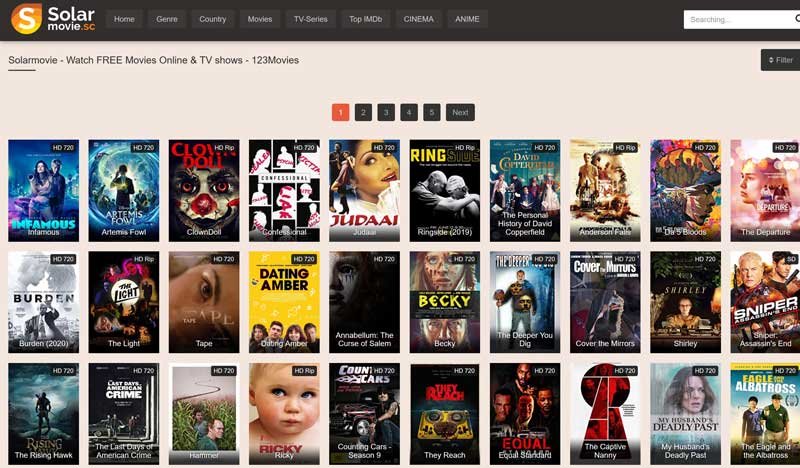The width and height of the screenshot is (800, 468).
Task: Open the Ricky movie poster
Action: tap(284, 414)
